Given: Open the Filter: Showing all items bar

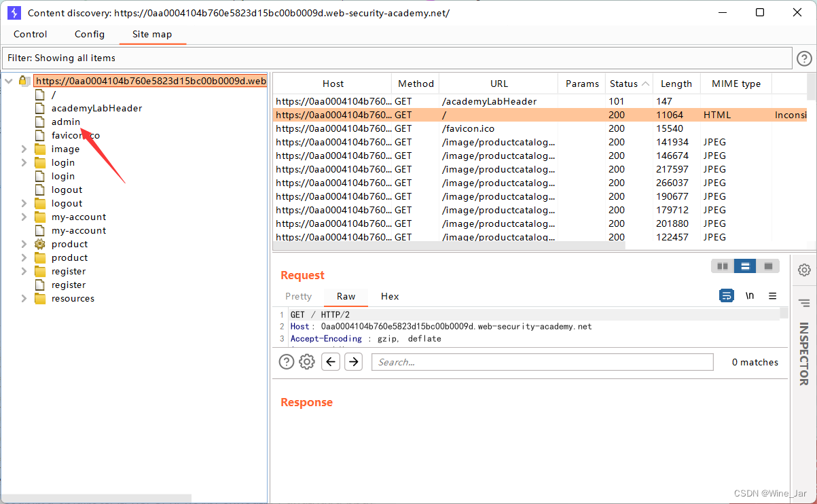Looking at the screenshot, I should click(397, 58).
